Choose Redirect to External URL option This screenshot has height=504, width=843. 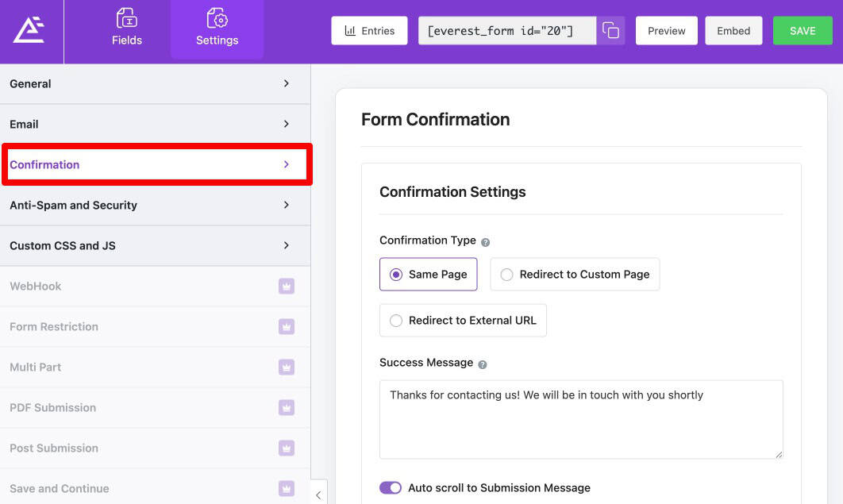[x=463, y=320]
